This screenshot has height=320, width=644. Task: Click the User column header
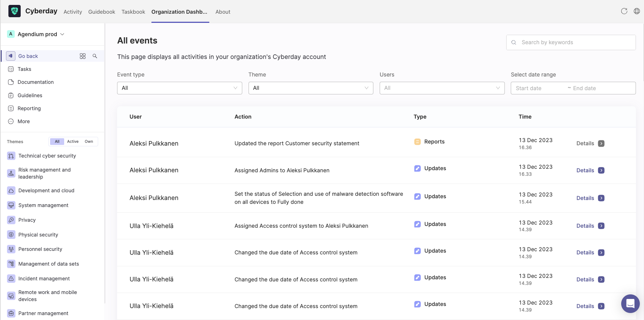(136, 117)
